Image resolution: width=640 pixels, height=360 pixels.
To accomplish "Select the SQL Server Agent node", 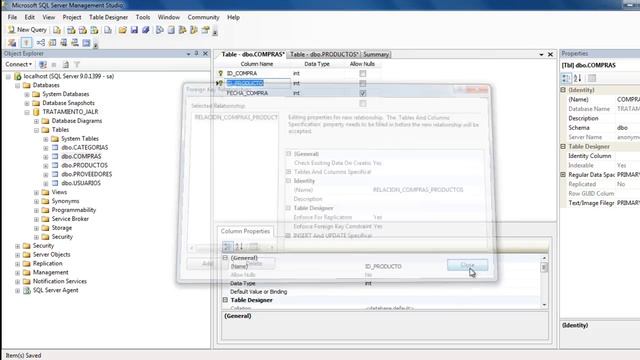I will (x=56, y=290).
